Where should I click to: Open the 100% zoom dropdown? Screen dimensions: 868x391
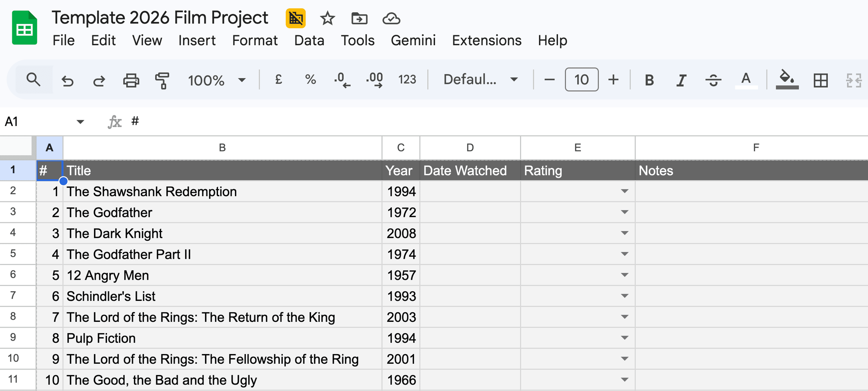coord(216,80)
